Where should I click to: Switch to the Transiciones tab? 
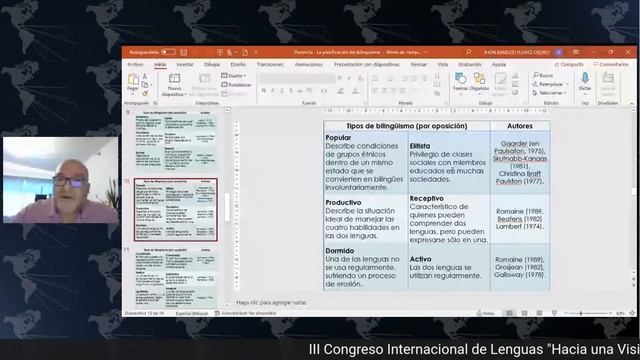click(x=270, y=64)
